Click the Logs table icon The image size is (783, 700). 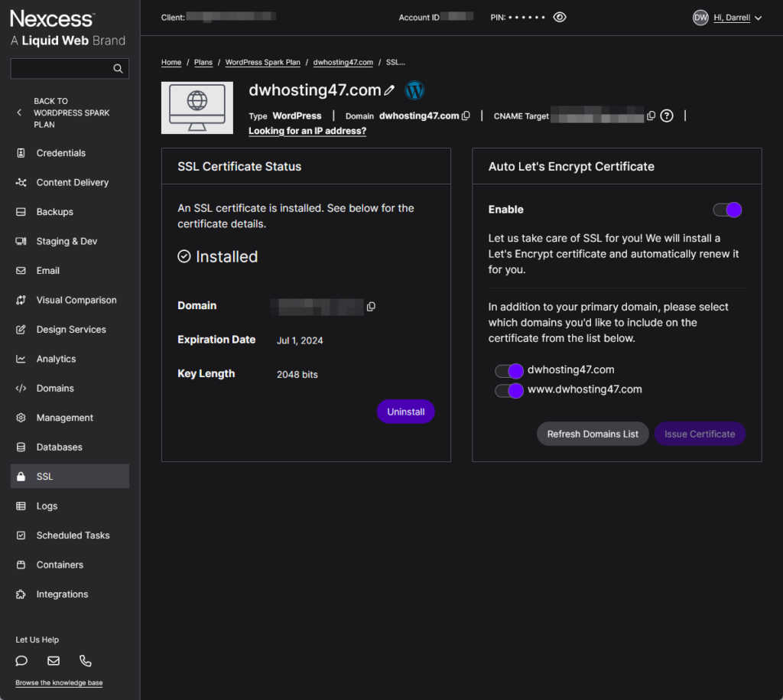21,506
